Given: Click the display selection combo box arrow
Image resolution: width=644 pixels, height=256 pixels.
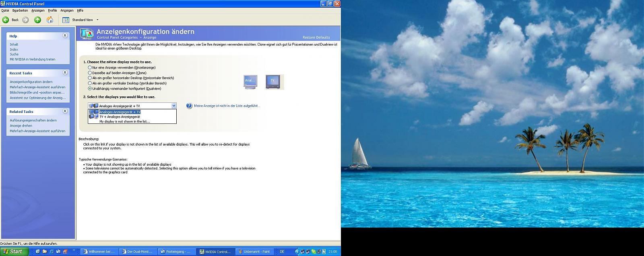Looking at the screenshot, I should (174, 106).
